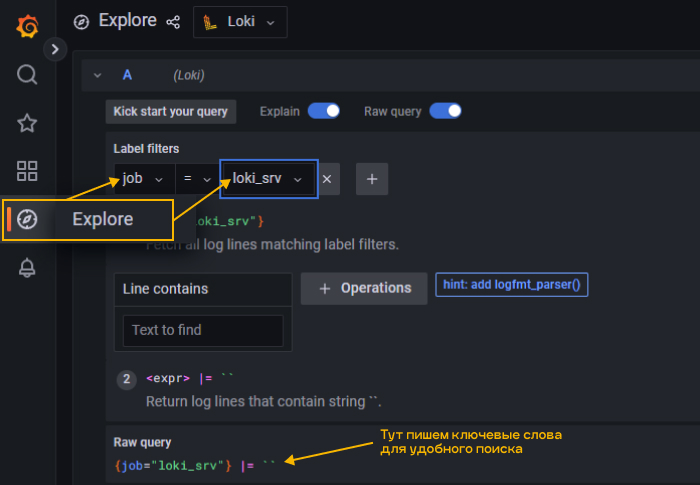Open the loki_srv value dropdown
This screenshot has height=485, width=700.
tap(269, 179)
